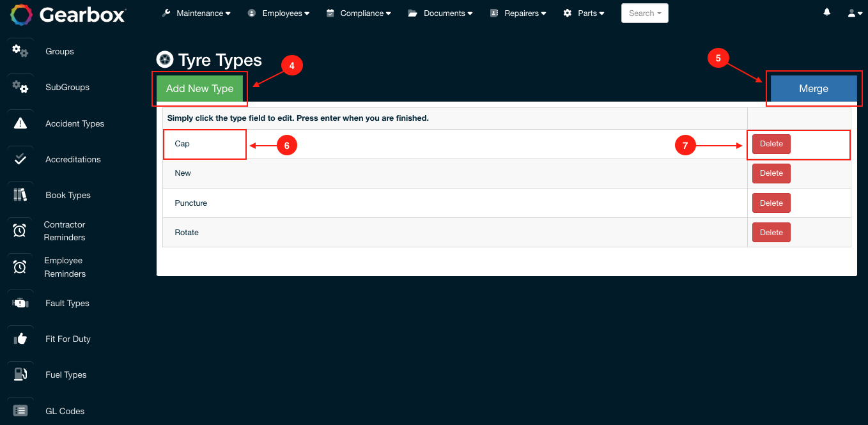Open the GL Codes list icon

tap(20, 411)
